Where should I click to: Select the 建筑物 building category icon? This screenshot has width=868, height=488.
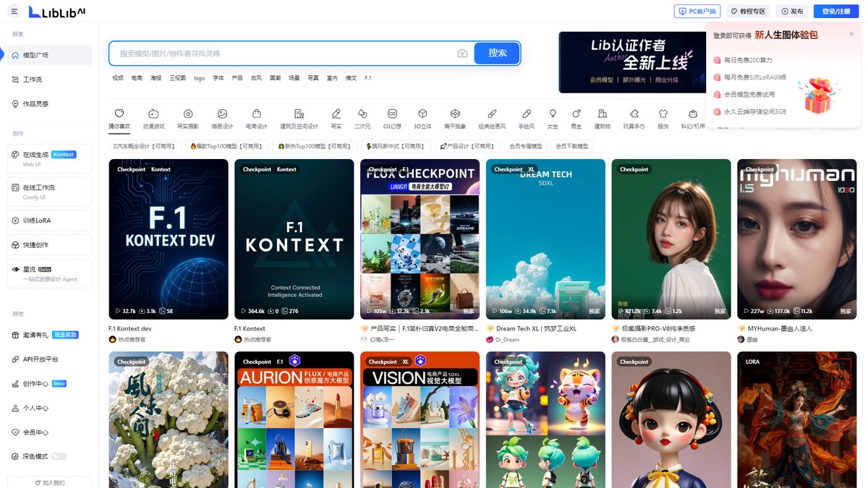coord(603,114)
